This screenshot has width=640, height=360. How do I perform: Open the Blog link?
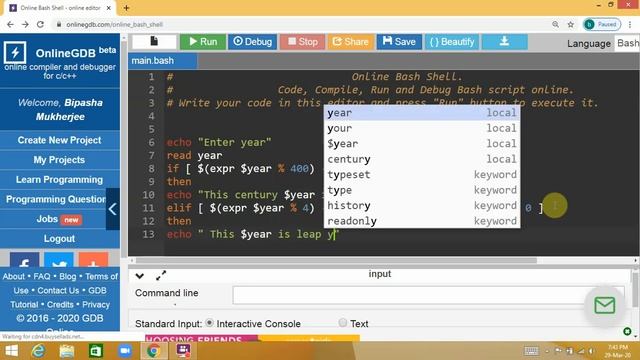68,276
